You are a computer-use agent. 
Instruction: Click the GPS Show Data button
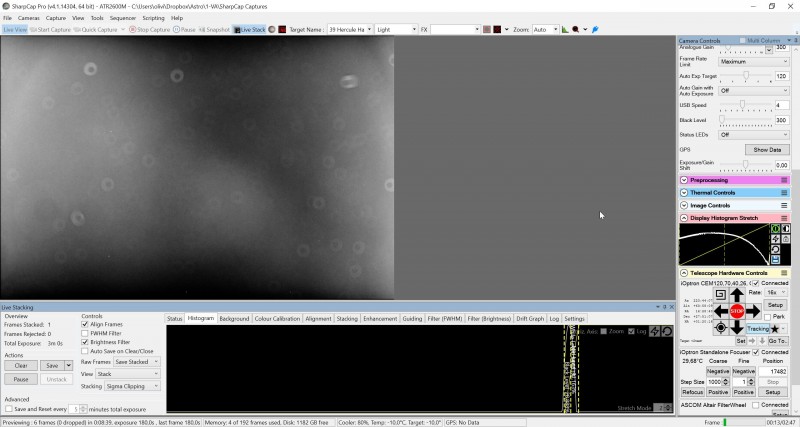click(767, 149)
